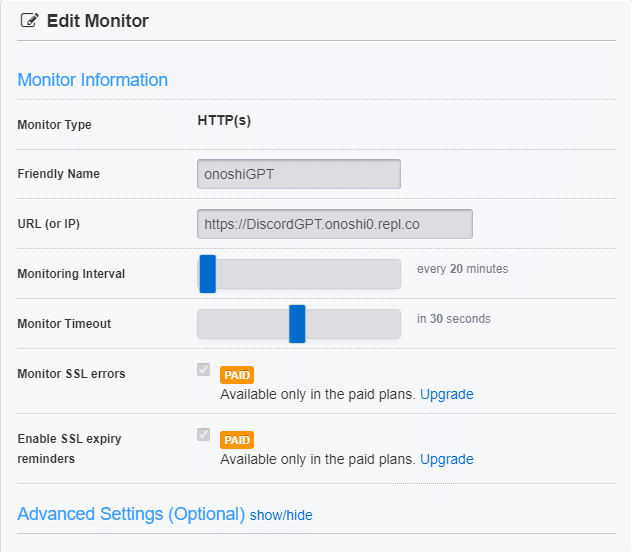Click the Edit Monitor pencil icon
The height and width of the screenshot is (552, 632).
29,21
